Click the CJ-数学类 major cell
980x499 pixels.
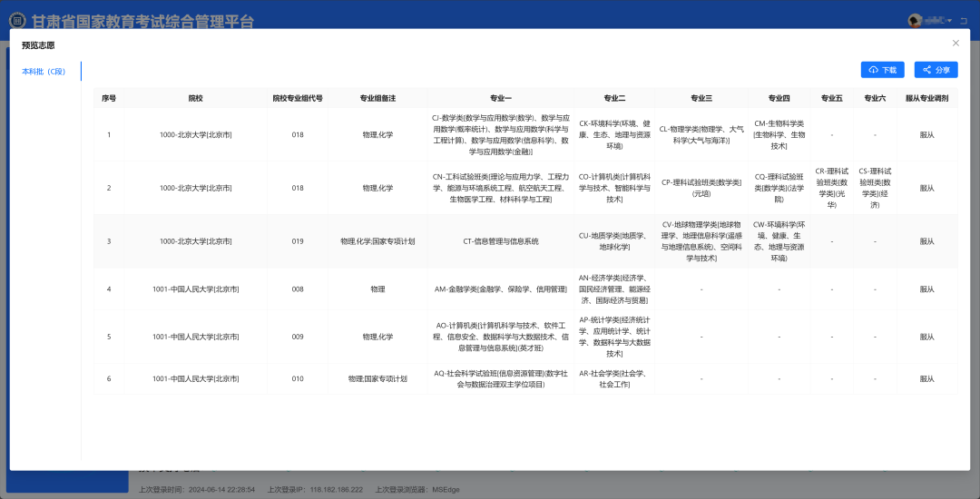(x=501, y=134)
